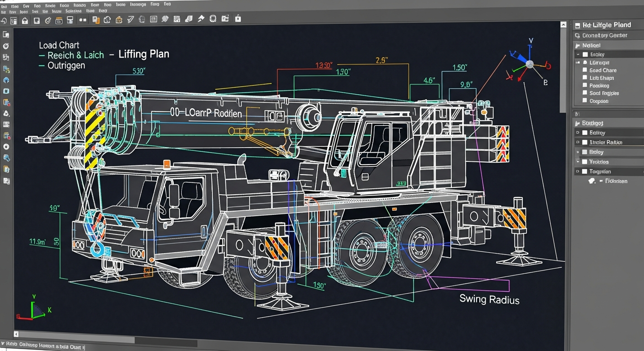644x351 pixels.
Task: Click the magnifier search icon in the left sidebar
Action: [6, 158]
